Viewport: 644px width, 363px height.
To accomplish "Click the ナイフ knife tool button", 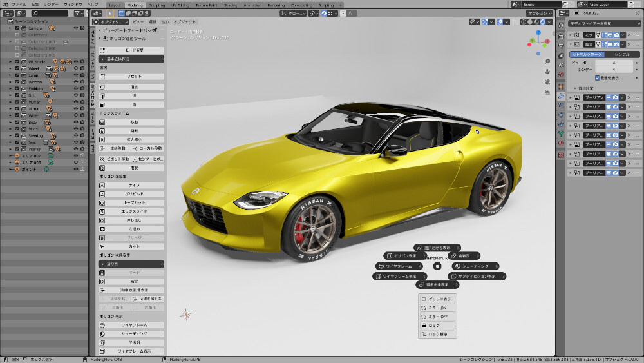I will pyautogui.click(x=131, y=186).
